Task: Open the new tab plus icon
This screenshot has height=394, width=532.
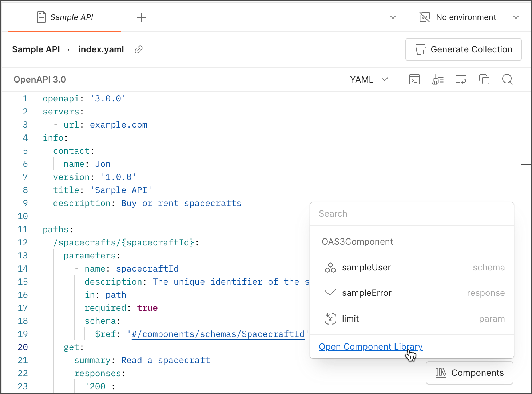Action: (x=141, y=17)
